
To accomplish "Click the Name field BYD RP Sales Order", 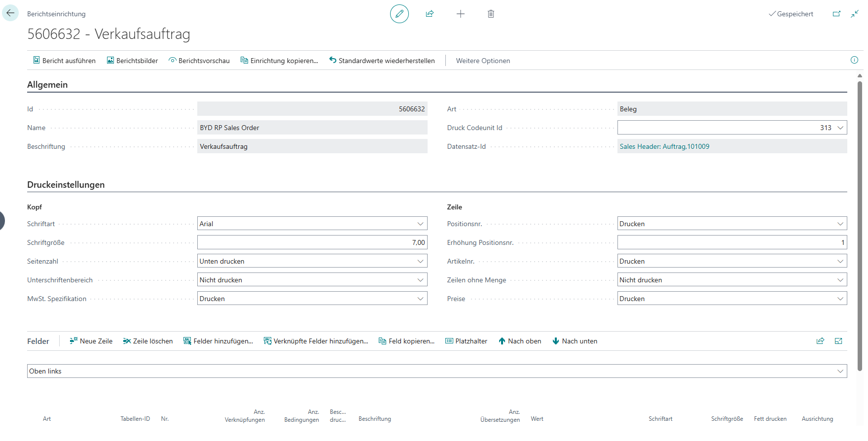I will coord(312,128).
